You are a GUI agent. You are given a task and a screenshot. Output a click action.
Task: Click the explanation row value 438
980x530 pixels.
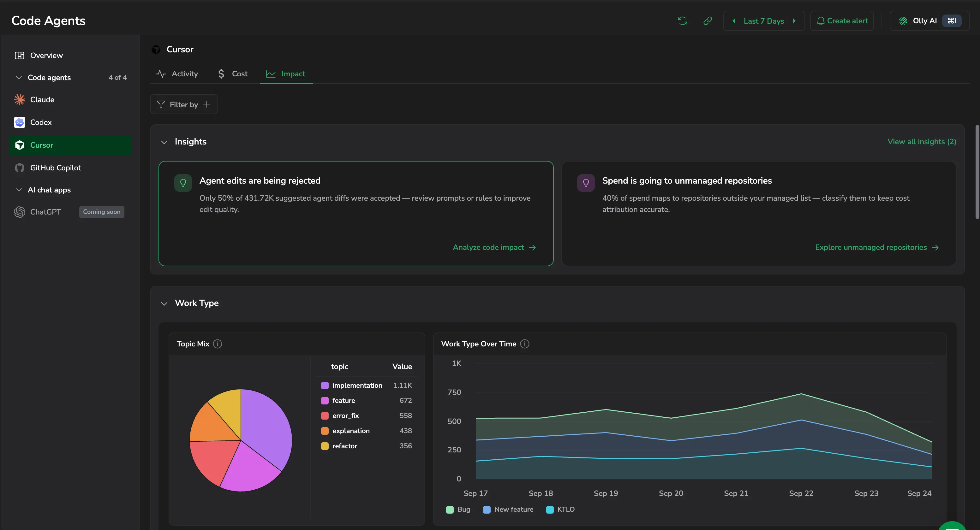click(x=405, y=431)
